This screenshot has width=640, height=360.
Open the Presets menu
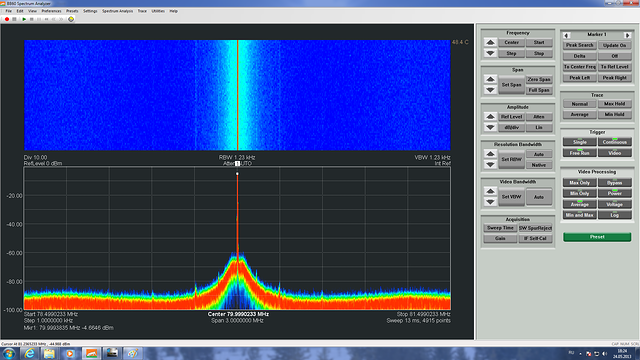pos(72,11)
